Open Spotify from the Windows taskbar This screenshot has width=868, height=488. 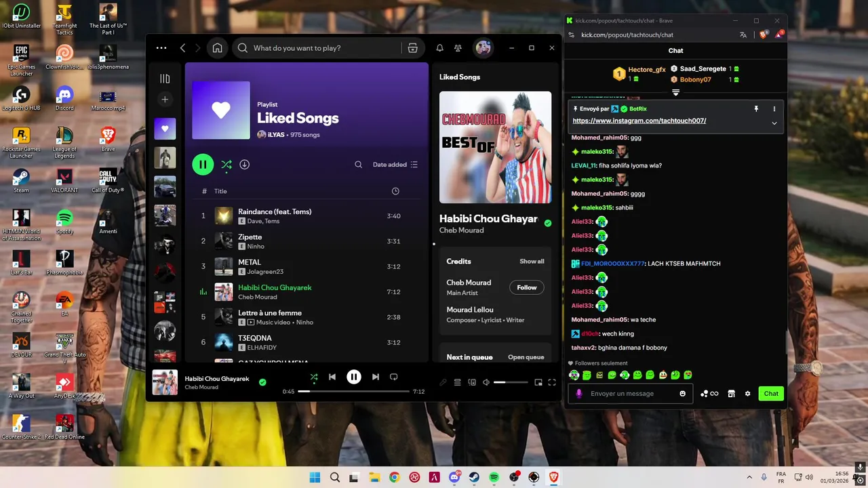(x=494, y=478)
